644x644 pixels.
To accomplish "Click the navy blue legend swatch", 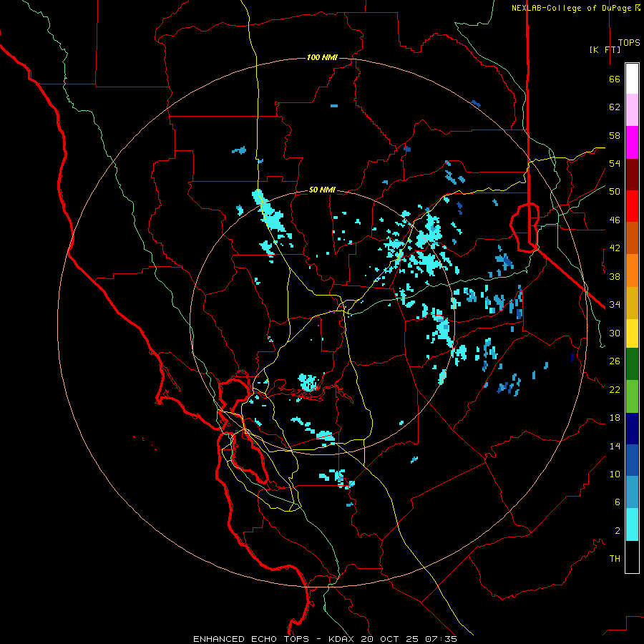I will 632,429.
